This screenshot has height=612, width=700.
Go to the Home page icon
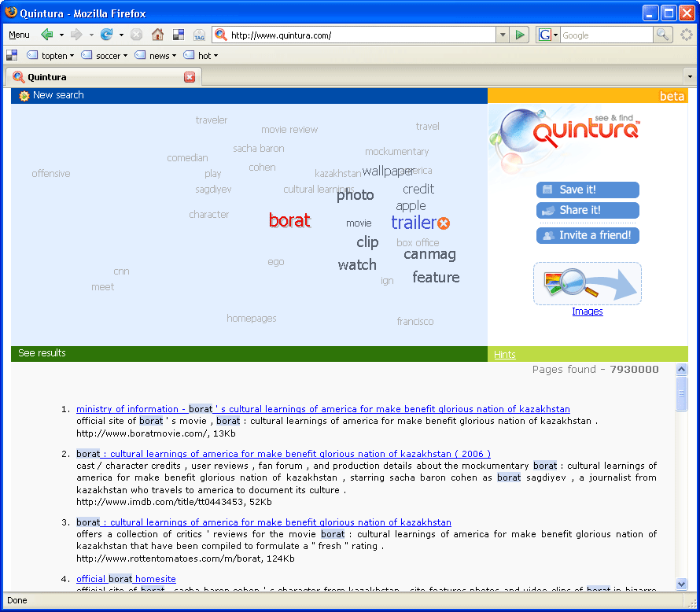[157, 35]
